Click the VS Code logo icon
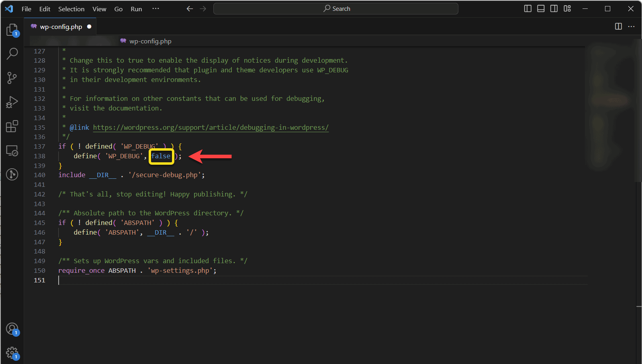This screenshot has width=642, height=364. coord(9,8)
